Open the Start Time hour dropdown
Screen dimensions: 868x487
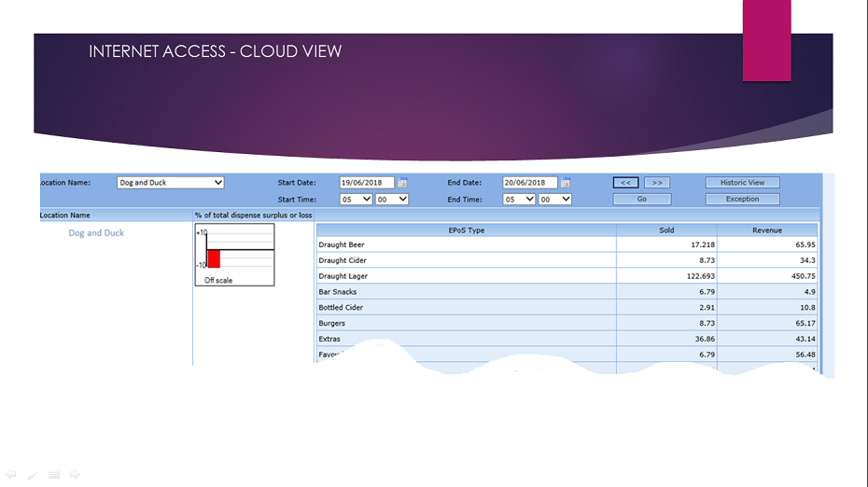356,200
